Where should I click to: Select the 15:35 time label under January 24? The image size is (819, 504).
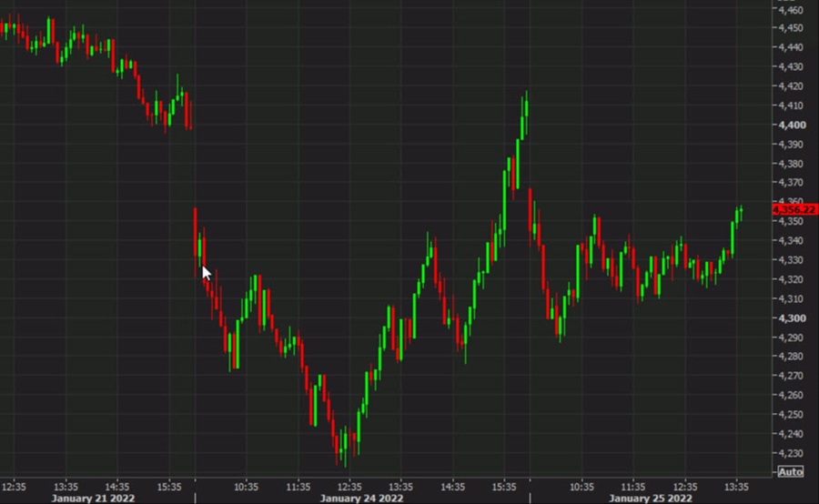pyautogui.click(x=505, y=486)
